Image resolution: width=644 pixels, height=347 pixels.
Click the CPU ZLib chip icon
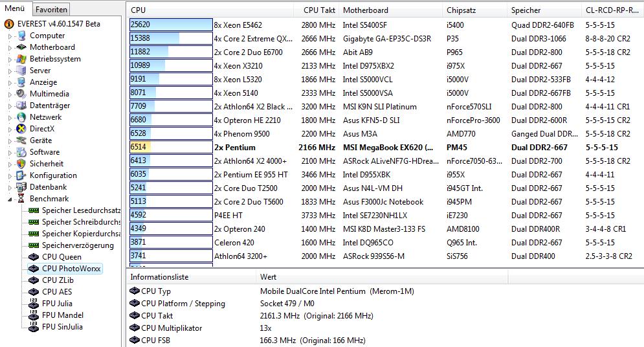[x=34, y=280]
